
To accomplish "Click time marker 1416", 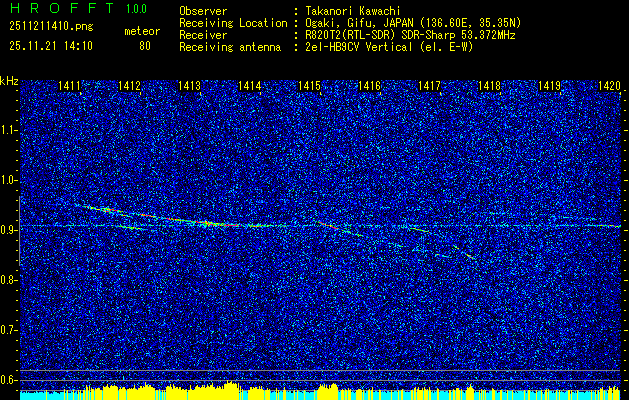I will 369,85.
